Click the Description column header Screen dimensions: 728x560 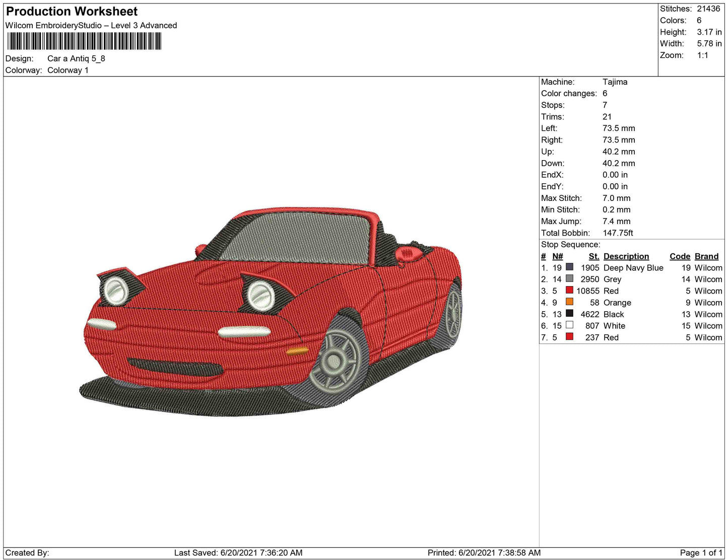click(x=626, y=256)
